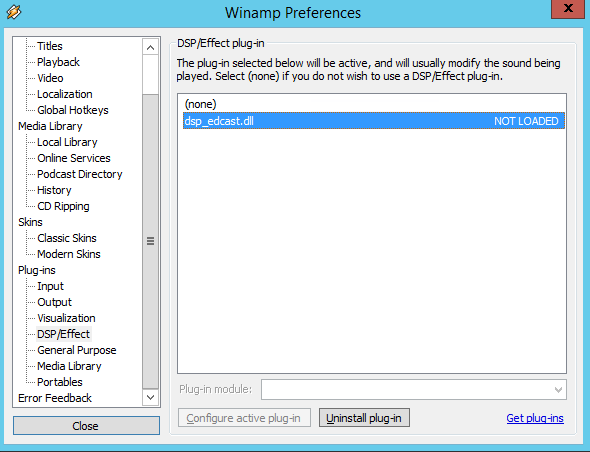Screen dimensions: 590x452
Task: Open the Playback preferences page
Action: pos(58,62)
